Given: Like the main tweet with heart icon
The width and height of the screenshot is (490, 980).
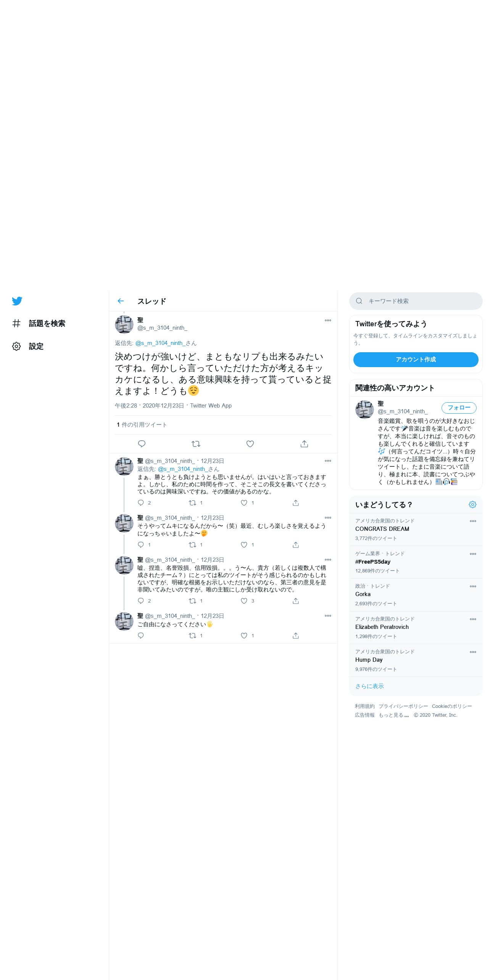Looking at the screenshot, I should pos(250,444).
